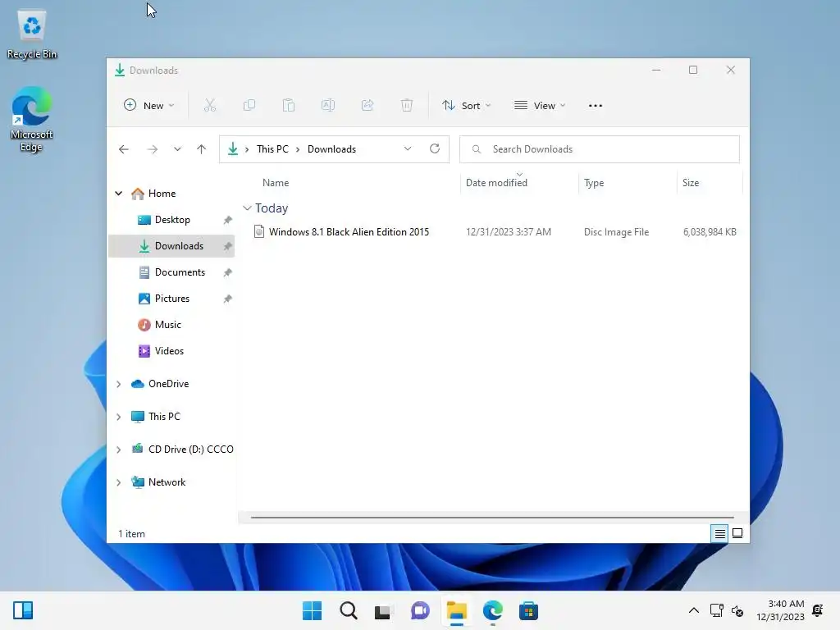Screen dimensions: 840x630
Task: Open Widgets panel on taskbar
Action: point(23,610)
